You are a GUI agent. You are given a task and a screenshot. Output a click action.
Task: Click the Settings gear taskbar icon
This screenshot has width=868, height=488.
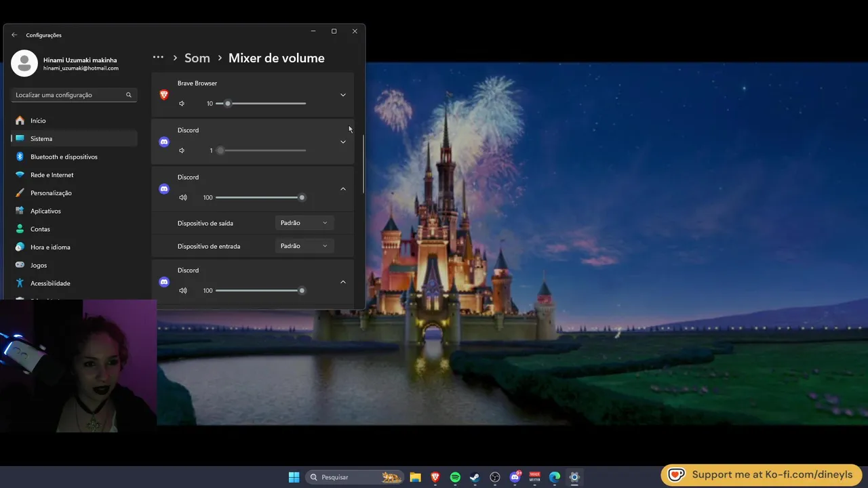(574, 477)
